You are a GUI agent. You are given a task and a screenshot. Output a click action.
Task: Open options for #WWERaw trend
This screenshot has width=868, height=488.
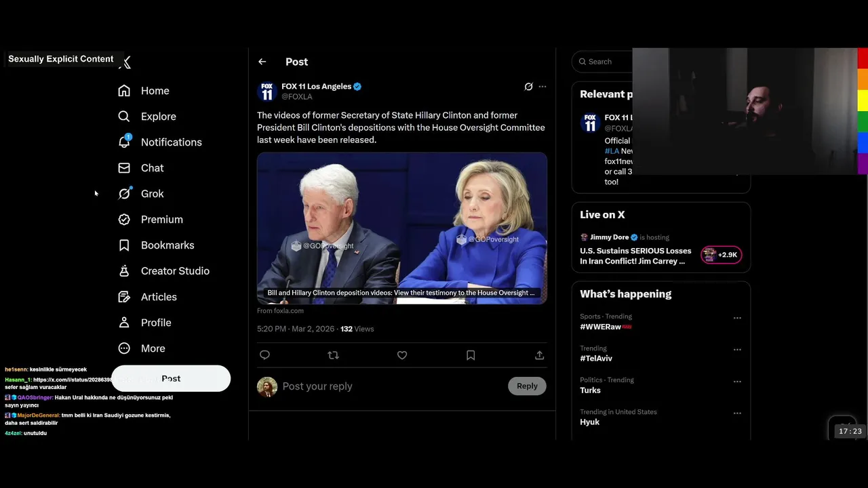coord(737,318)
